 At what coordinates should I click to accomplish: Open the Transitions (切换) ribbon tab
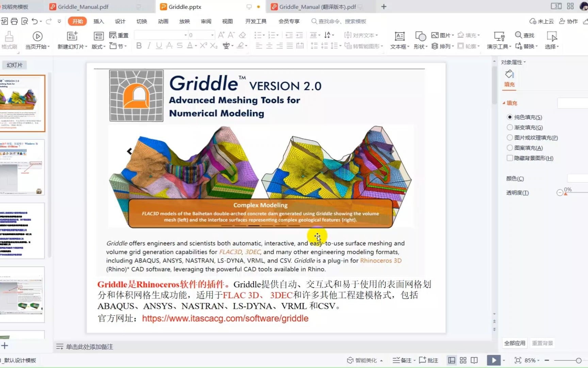pos(142,21)
